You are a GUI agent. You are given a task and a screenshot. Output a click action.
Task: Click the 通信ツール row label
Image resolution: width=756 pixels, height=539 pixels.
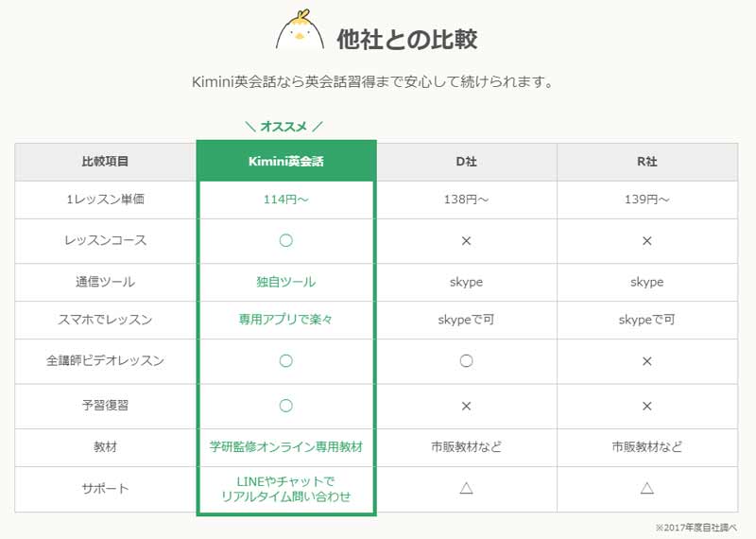click(x=105, y=282)
